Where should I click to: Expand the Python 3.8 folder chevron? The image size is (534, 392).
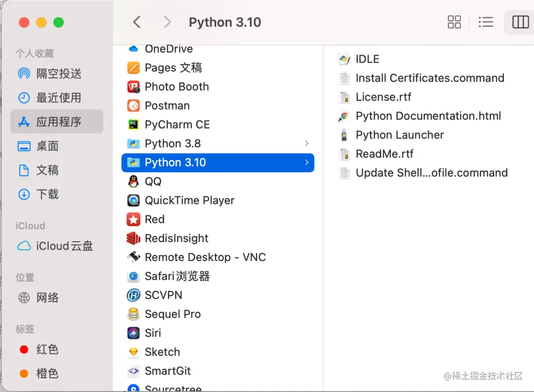(x=307, y=143)
